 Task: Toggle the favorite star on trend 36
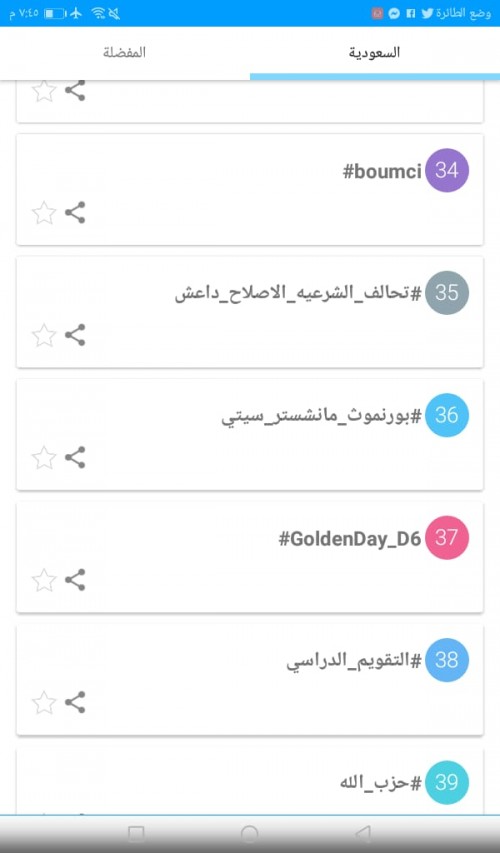point(44,458)
